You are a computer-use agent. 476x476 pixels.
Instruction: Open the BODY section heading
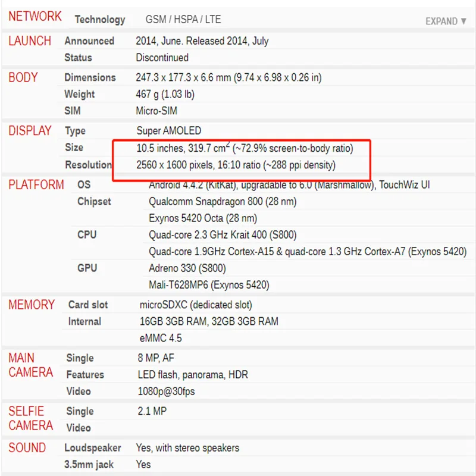point(23,77)
